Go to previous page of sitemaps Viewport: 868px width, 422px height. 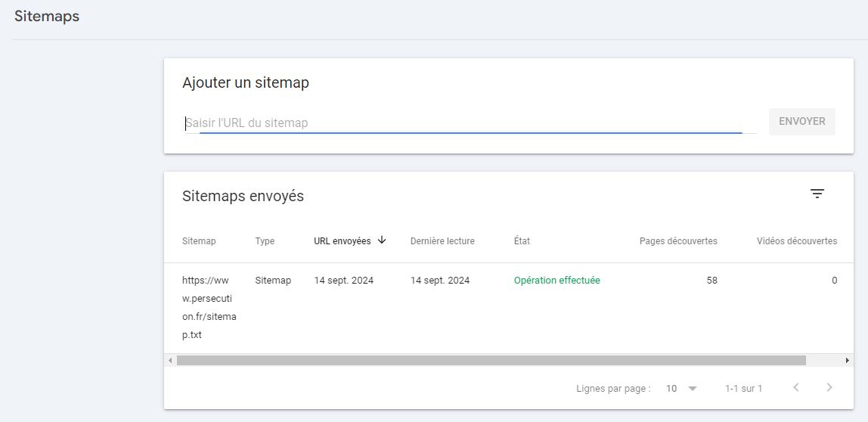[x=795, y=388]
